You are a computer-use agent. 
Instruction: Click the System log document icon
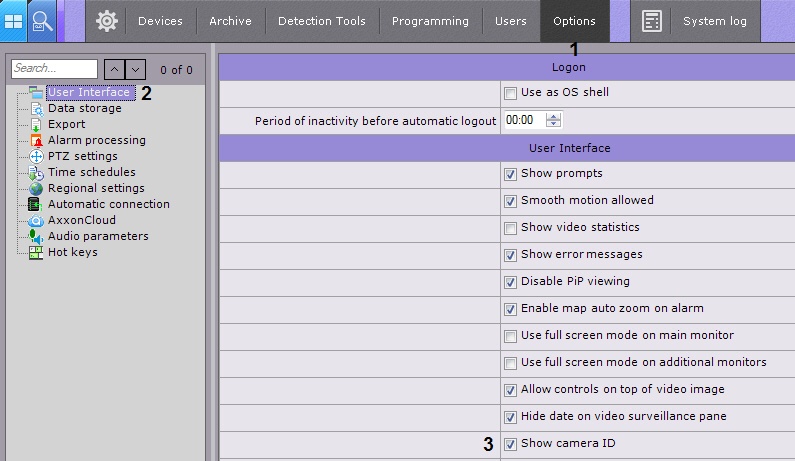pos(653,21)
